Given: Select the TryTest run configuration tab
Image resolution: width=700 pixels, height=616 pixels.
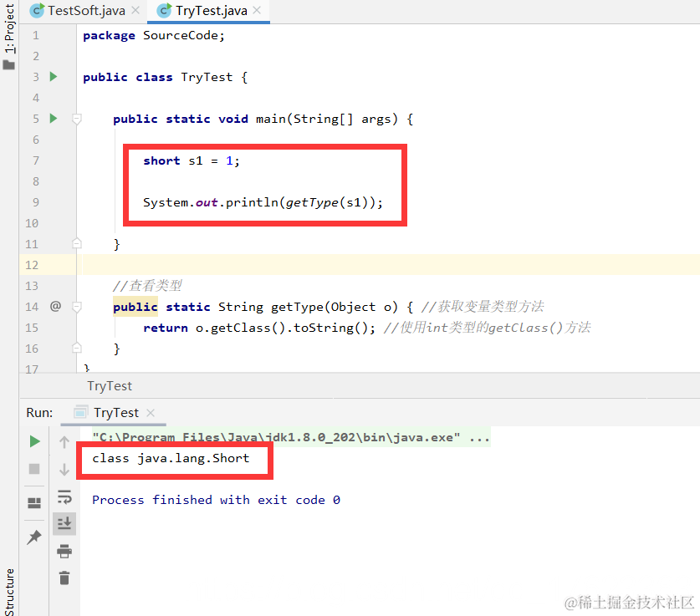Looking at the screenshot, I should point(115,413).
